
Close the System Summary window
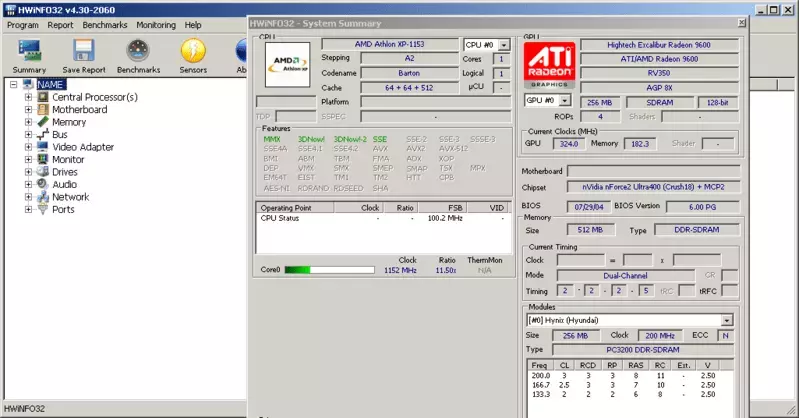pyautogui.click(x=742, y=23)
